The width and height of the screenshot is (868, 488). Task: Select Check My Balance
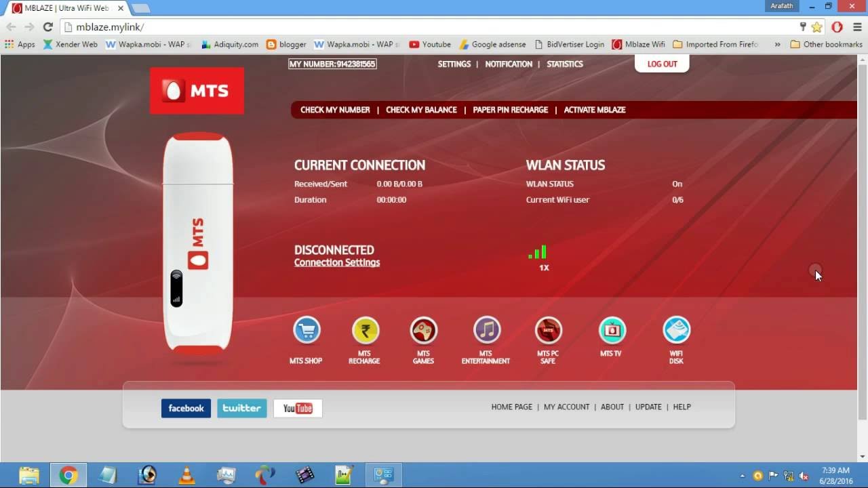(x=421, y=110)
